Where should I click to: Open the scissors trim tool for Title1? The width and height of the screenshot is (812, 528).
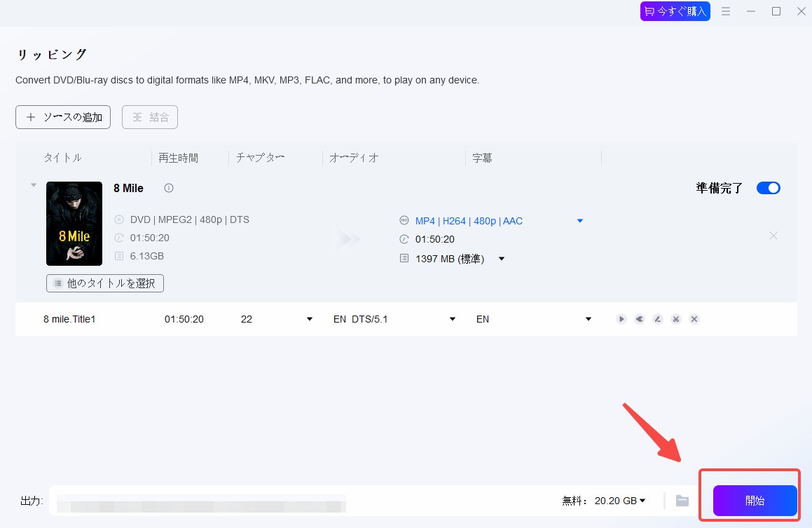point(676,319)
